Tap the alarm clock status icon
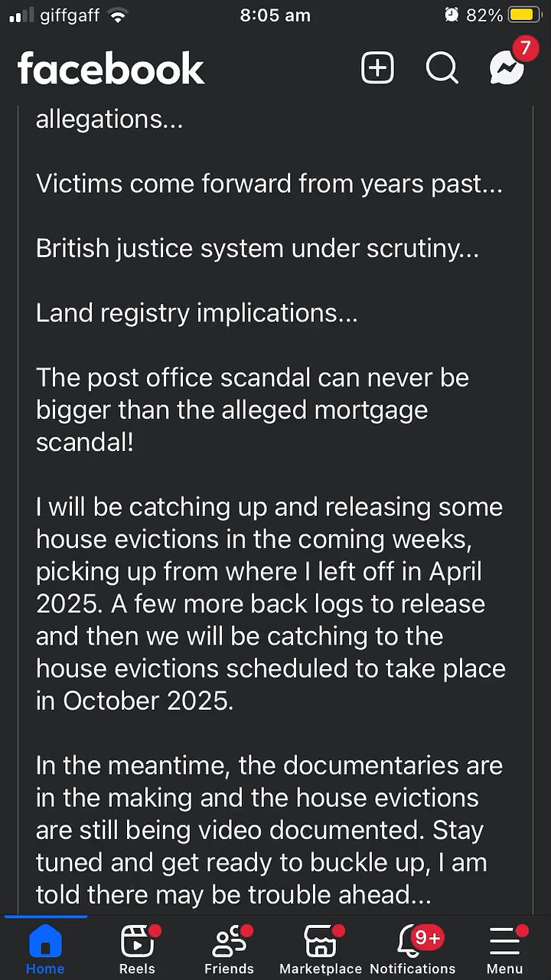 coord(452,15)
